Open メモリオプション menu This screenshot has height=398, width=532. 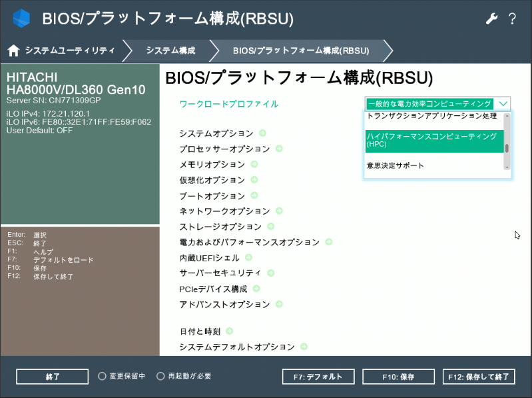[212, 165]
